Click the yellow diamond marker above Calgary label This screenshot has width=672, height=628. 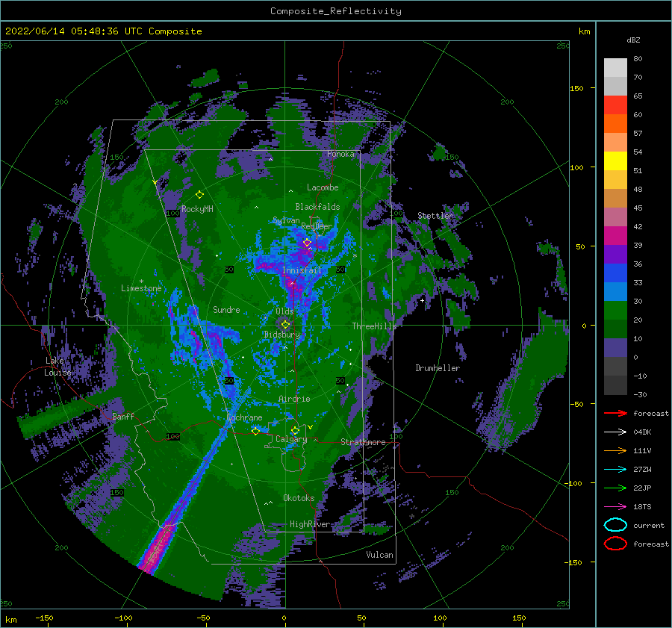295,430
